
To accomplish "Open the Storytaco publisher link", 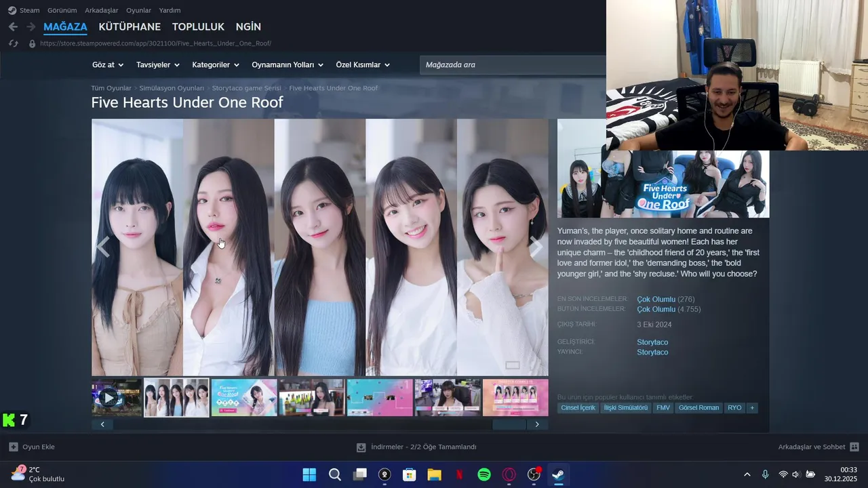I will coord(652,352).
